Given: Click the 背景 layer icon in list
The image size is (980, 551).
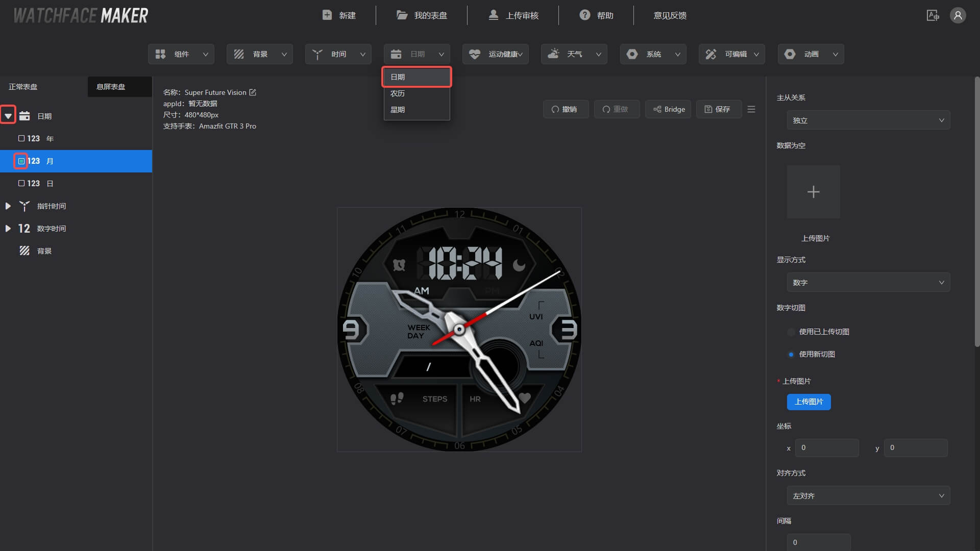Looking at the screenshot, I should coord(24,251).
